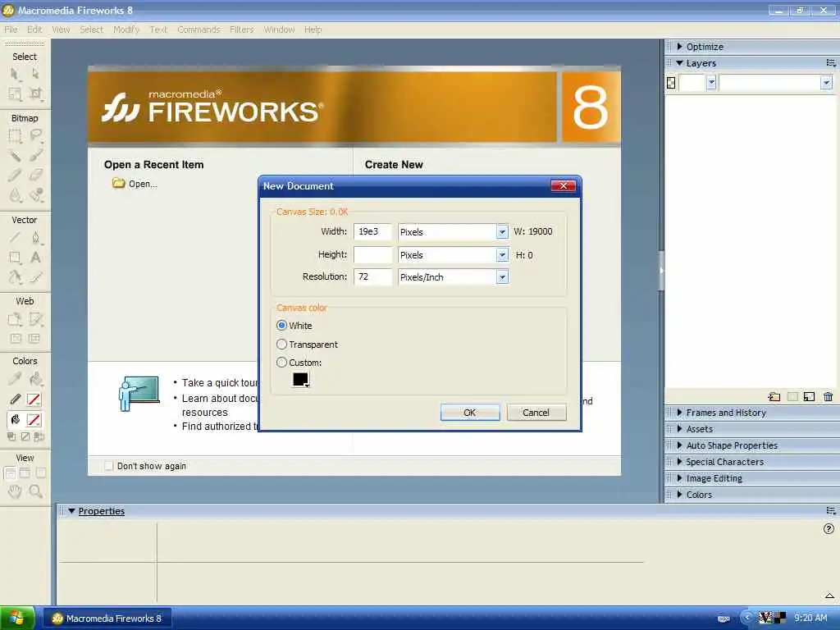Viewport: 840px width, 630px height.
Task: Expand the Special Characters panel
Action: pyautogui.click(x=680, y=462)
